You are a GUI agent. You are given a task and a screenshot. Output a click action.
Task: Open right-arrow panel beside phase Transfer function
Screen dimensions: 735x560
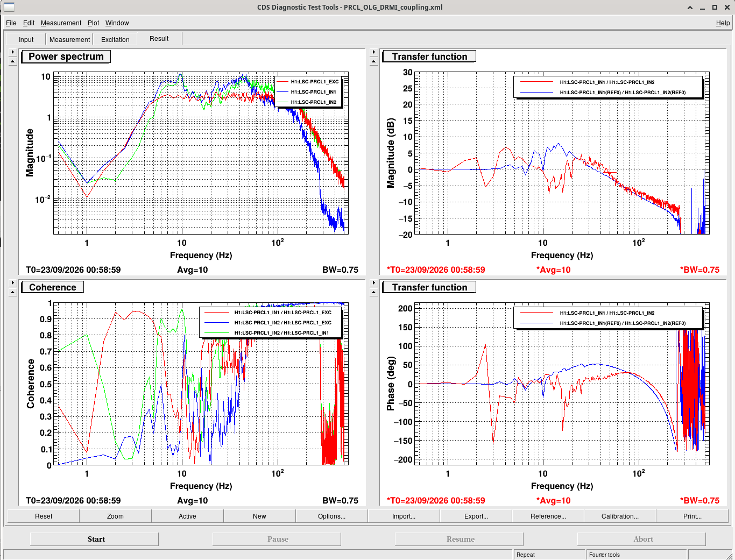[374, 283]
